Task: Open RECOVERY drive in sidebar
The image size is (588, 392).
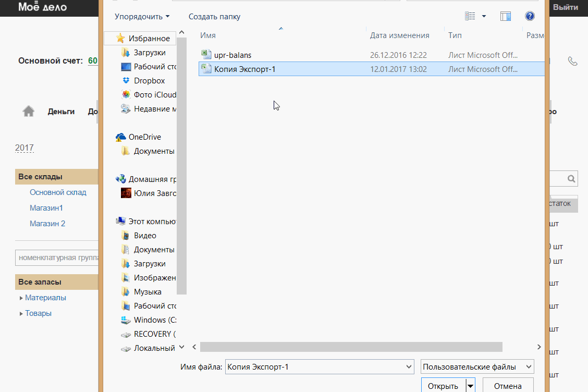Action: click(x=149, y=334)
